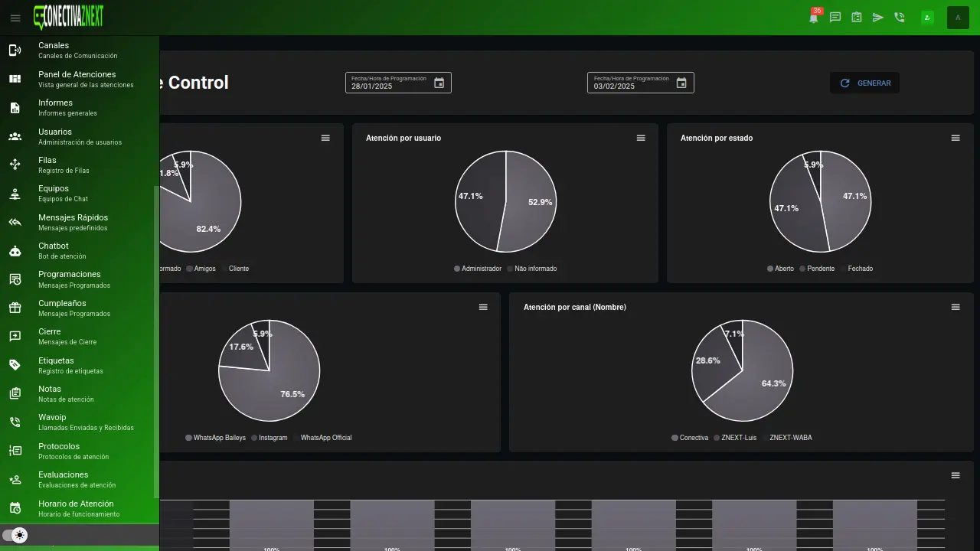Click the Etiquetas tag icon
Screen dimensions: 980x551
pyautogui.click(x=15, y=365)
